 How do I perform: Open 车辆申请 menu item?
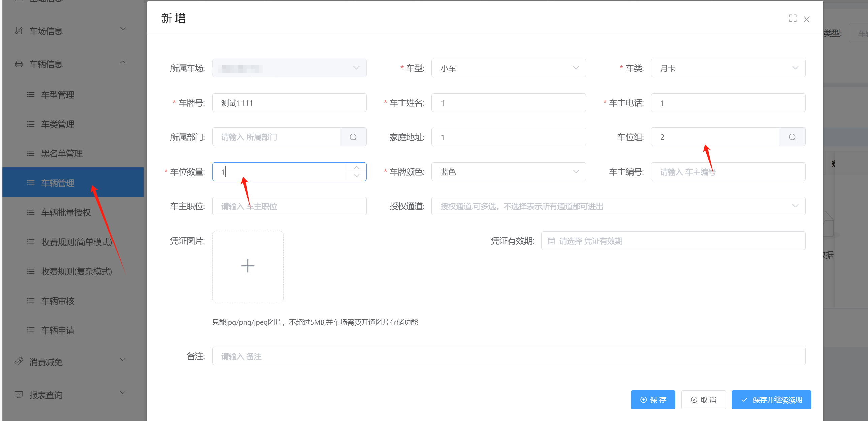coord(73,330)
